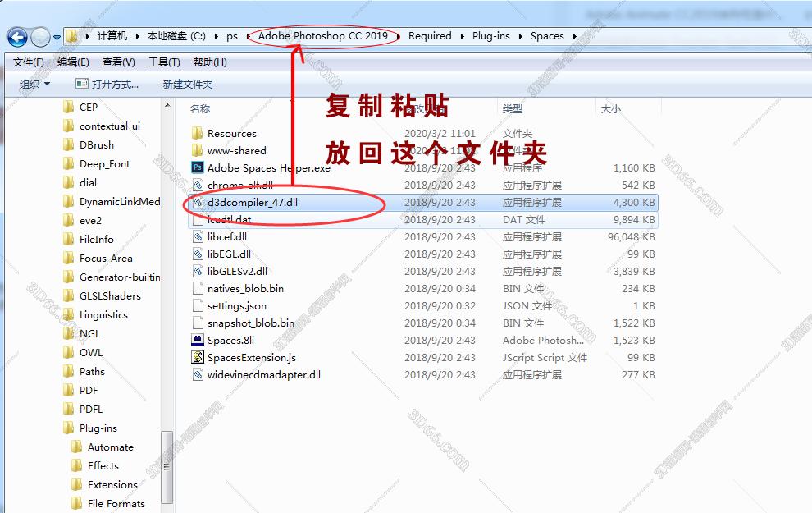Select the Deep_Font folder in the tree
Image resolution: width=812 pixels, height=513 pixels.
coord(96,163)
